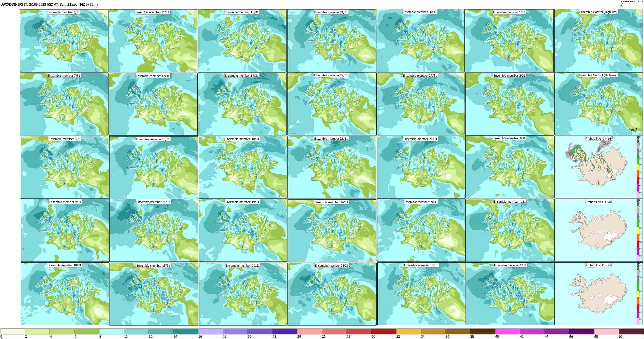Open the Ensemble member 3/31 map panel
Viewport: 644px width, 339px height.
click(509, 167)
